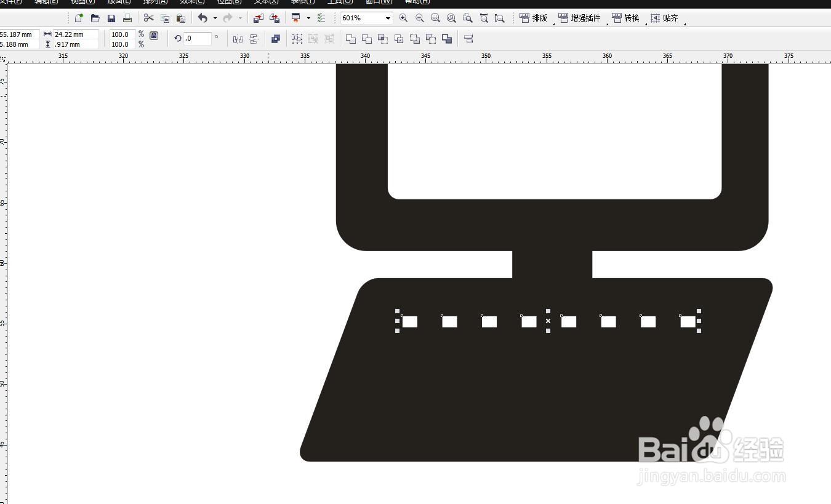831x504 pixels.
Task: Click the 增强插件 toolbar button
Action: point(579,18)
